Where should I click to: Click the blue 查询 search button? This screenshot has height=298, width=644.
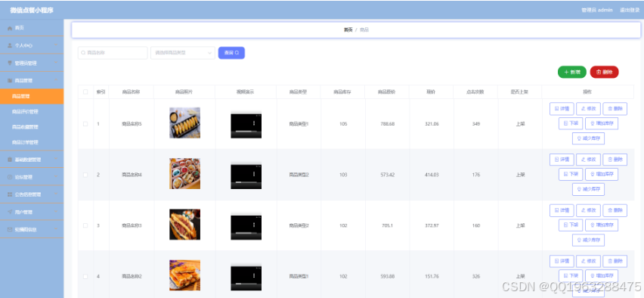click(x=231, y=53)
